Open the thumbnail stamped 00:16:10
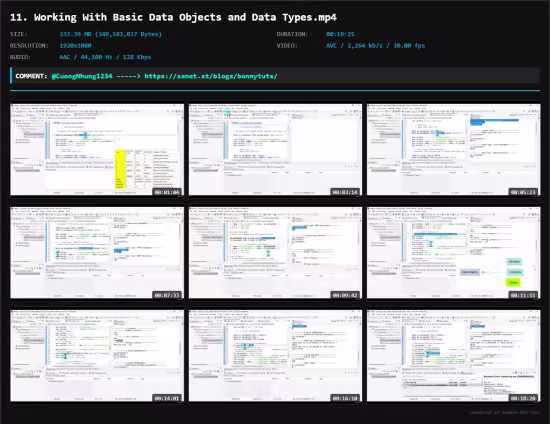The image size is (550, 424). 275,356
